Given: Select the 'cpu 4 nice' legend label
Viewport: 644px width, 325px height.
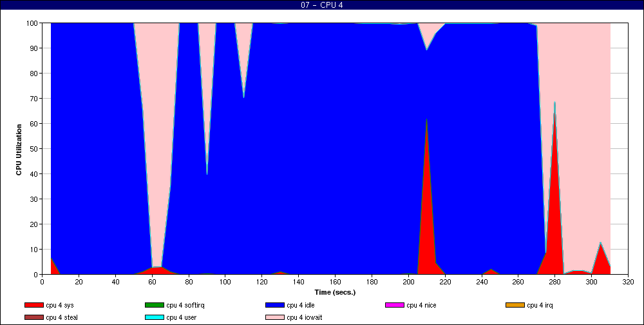Looking at the screenshot, I should tap(421, 305).
